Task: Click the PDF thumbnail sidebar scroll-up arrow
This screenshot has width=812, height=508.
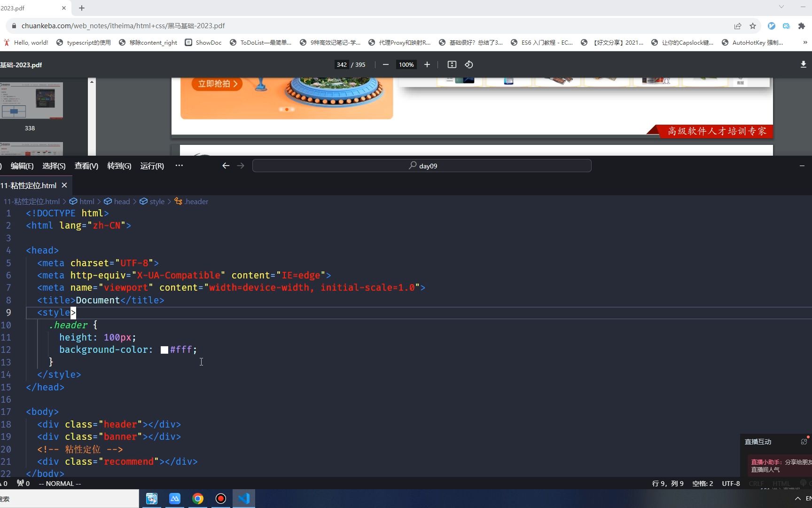Action: click(92, 82)
